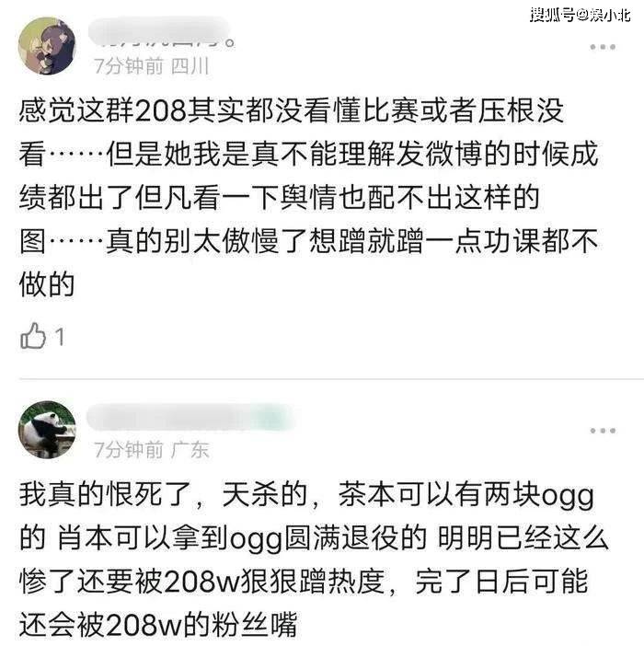The image size is (644, 646).
Task: Click the line 还会被208w的粉丝嘴
Action: coord(158,625)
